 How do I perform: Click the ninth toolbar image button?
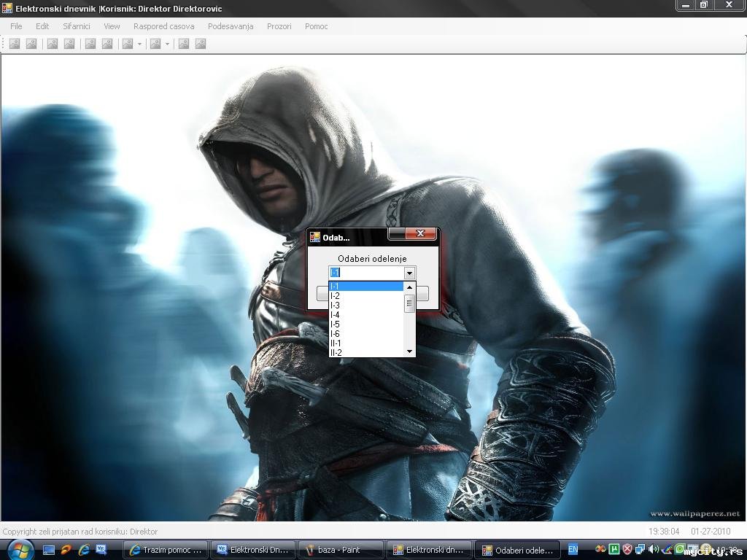[183, 44]
